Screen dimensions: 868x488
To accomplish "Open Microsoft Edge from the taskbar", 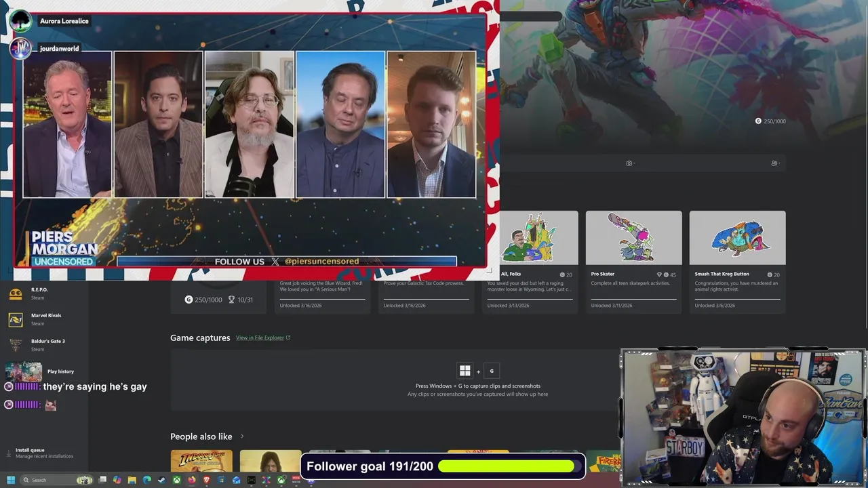I will click(x=147, y=480).
